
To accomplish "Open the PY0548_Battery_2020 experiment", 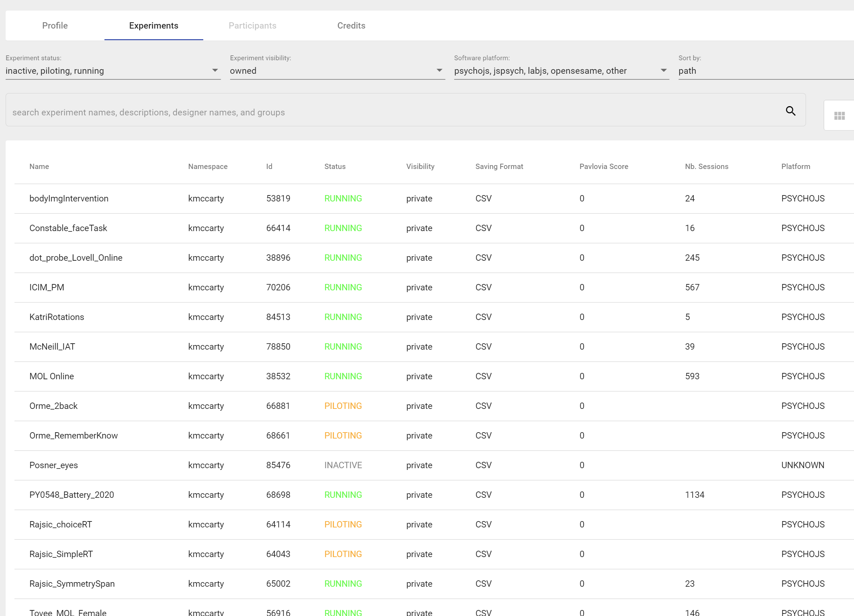I will (72, 495).
